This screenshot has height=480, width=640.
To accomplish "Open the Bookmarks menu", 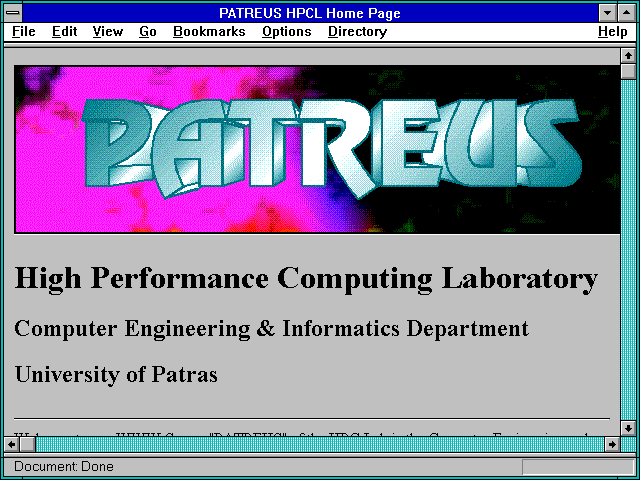I will [209, 32].
